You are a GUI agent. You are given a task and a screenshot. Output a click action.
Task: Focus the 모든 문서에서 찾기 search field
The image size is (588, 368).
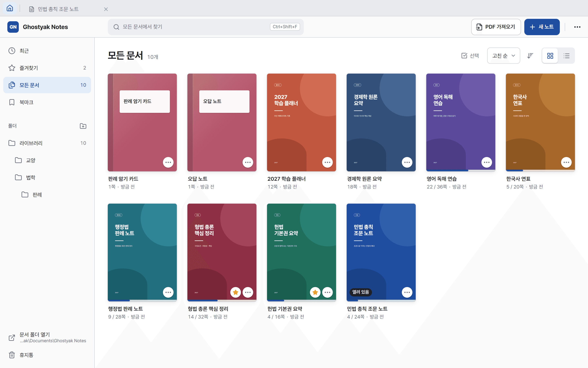point(206,27)
